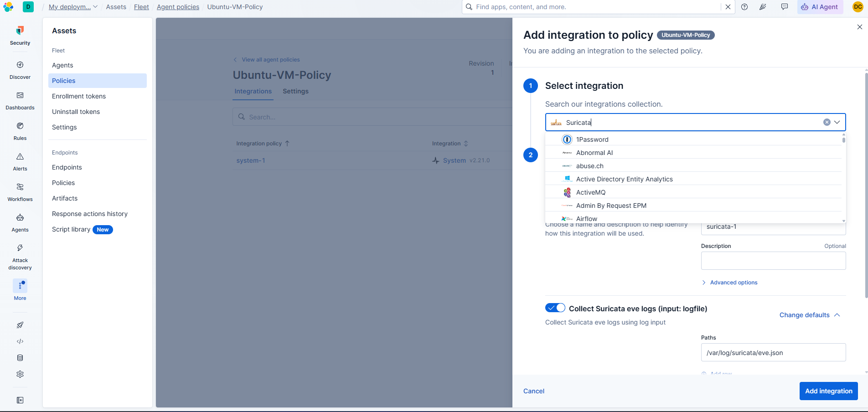
Task: Sort by the Integration column
Action: pos(450,143)
